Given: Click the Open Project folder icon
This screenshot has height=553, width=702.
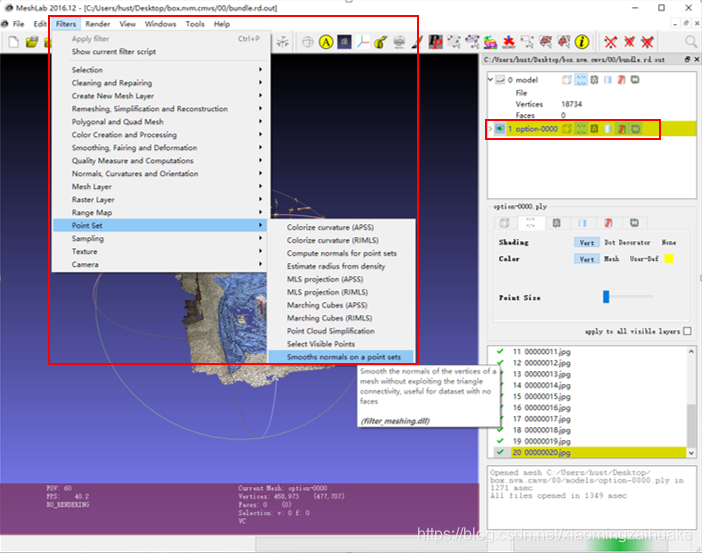Looking at the screenshot, I should click(x=32, y=42).
